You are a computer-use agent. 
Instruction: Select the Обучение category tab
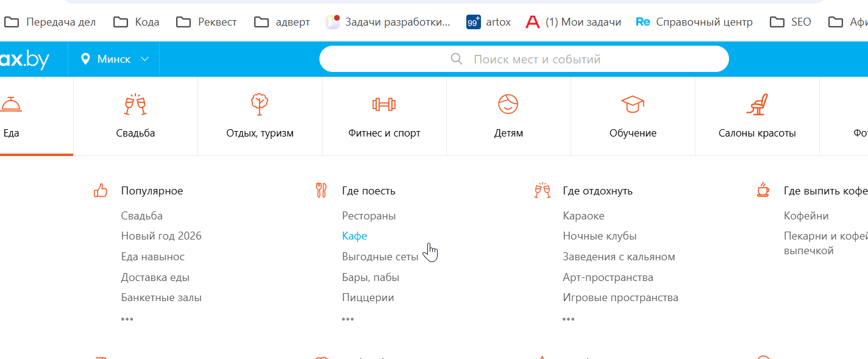tap(633, 116)
